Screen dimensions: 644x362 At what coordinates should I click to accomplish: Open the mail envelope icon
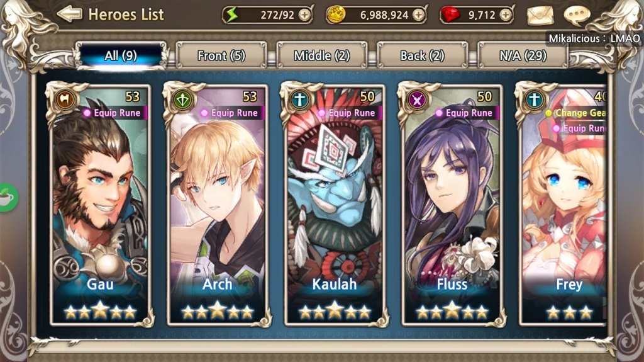click(x=540, y=16)
